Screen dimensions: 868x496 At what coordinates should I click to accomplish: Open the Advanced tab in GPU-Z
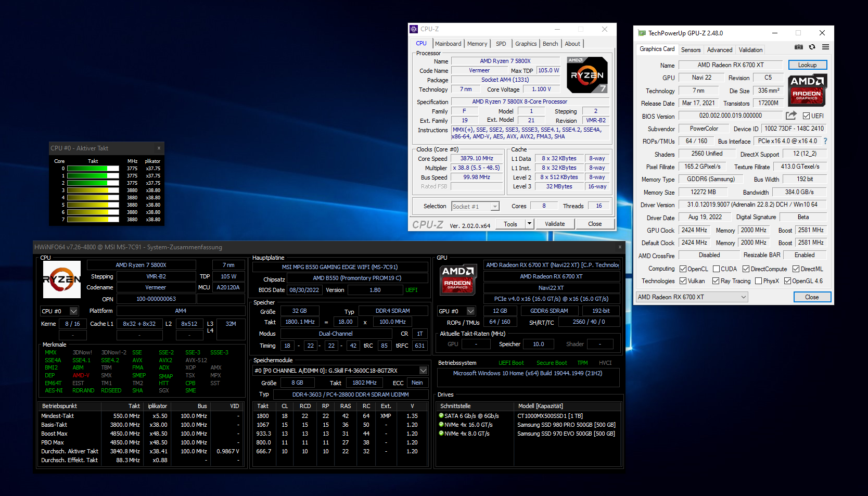click(720, 50)
